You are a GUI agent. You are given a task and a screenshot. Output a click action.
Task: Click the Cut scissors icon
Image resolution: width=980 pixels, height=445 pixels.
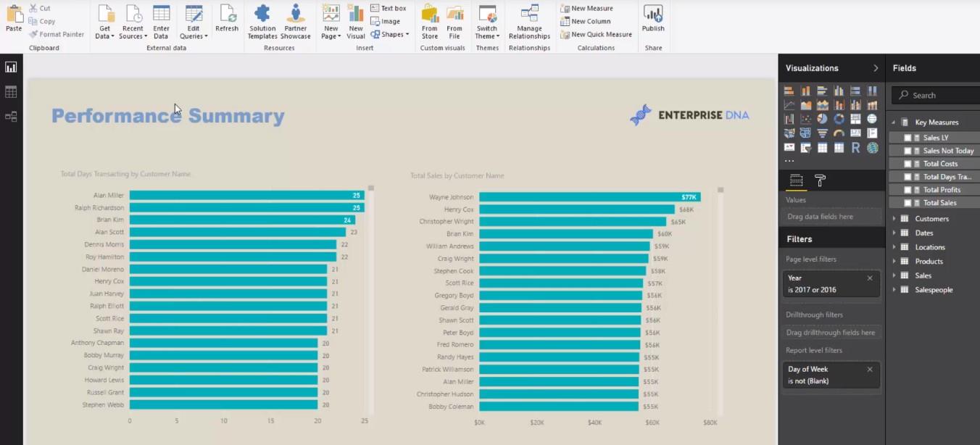(33, 8)
